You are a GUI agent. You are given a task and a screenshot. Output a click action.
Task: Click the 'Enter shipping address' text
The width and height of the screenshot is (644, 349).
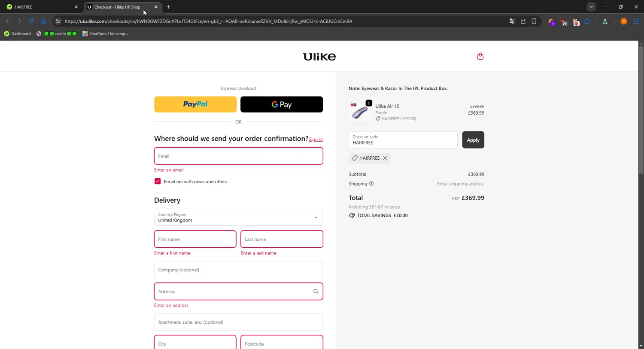[461, 184]
